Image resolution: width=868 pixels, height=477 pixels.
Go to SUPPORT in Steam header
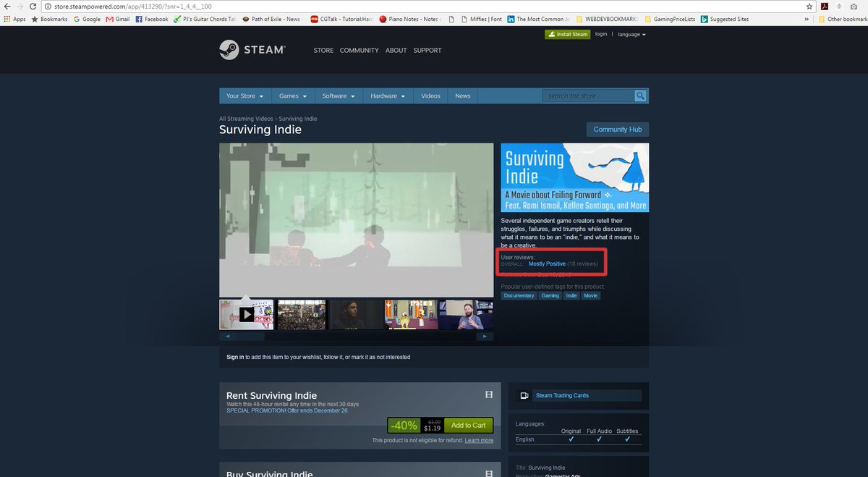pos(427,51)
